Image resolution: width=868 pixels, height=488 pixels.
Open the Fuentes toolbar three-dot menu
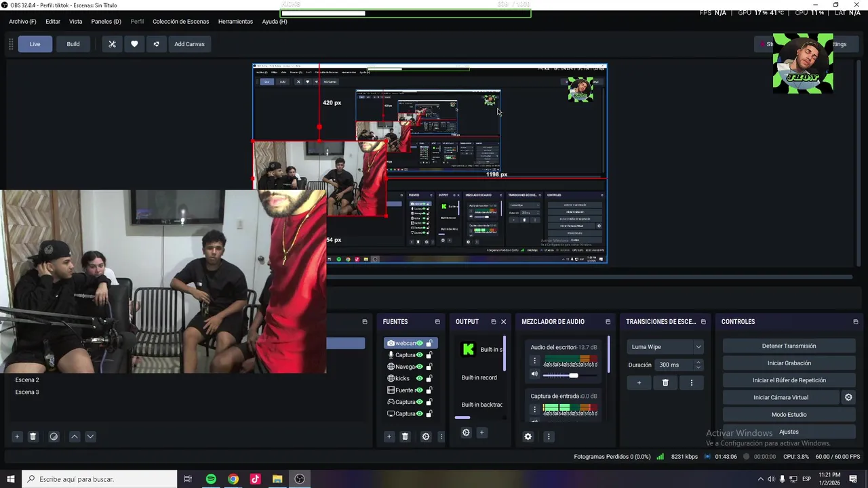[441, 436]
